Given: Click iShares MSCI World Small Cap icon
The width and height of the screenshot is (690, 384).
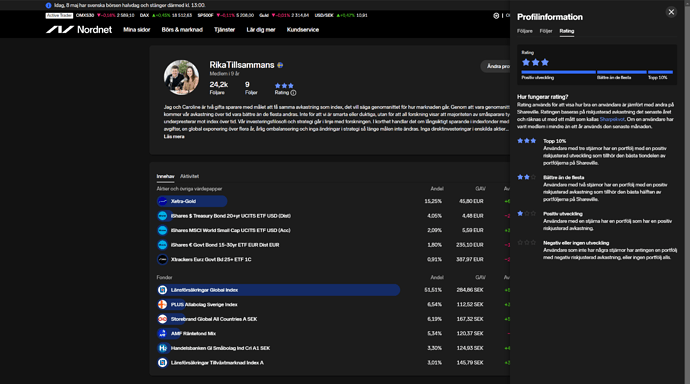Looking at the screenshot, I should 162,230.
